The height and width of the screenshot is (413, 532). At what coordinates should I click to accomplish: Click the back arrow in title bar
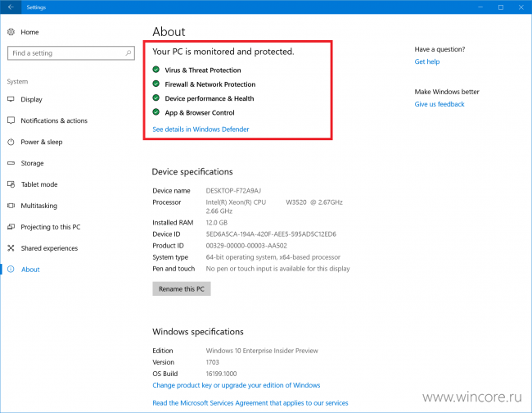pos(11,7)
